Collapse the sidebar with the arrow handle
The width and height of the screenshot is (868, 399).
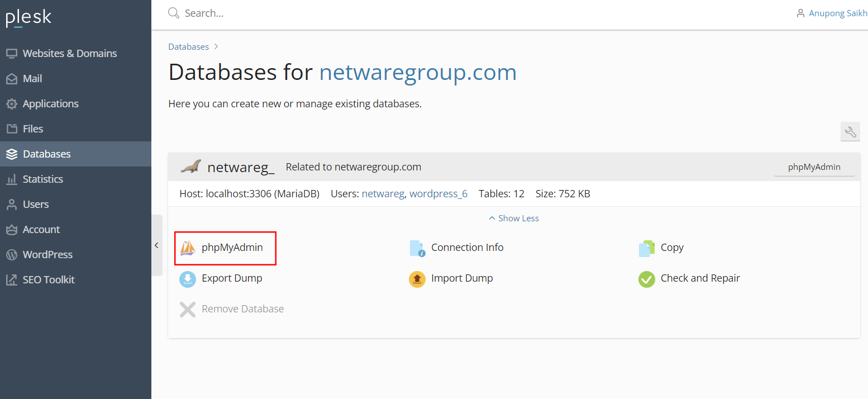point(156,245)
